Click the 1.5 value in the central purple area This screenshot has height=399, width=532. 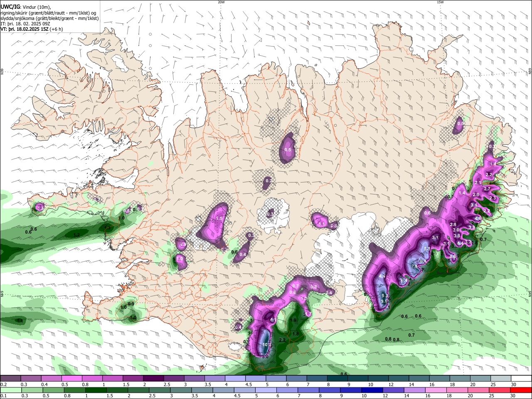tap(219, 218)
